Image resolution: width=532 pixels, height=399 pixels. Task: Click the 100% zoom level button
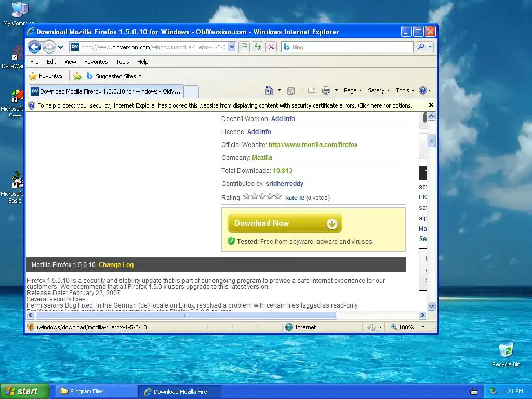click(x=403, y=327)
